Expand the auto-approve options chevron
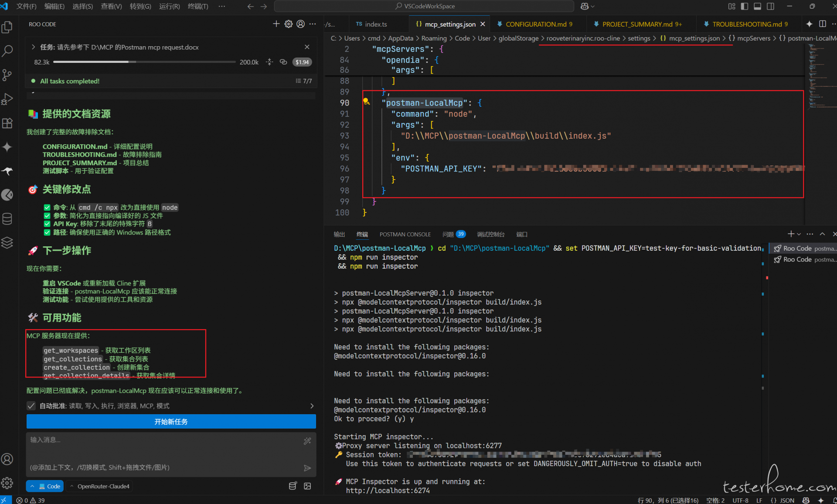Image resolution: width=837 pixels, height=504 pixels. [312, 406]
